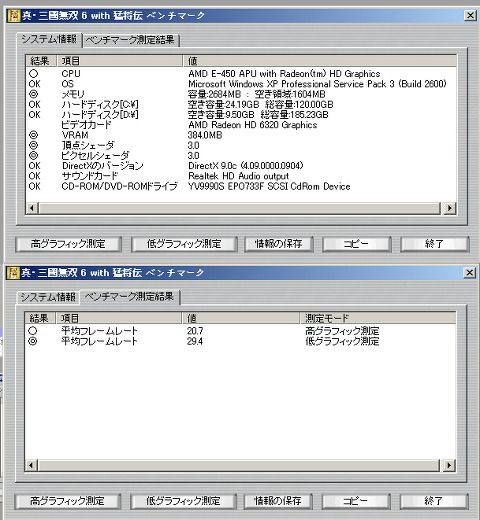The height and width of the screenshot is (520, 480).
Task: Select the ビデオカード row
Action: point(241,125)
